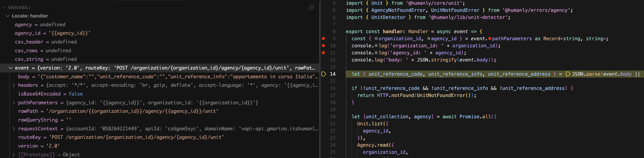Click inline breakpoint before log on line 11
Viewport: 644px width, 158px height.
click(x=376, y=53)
